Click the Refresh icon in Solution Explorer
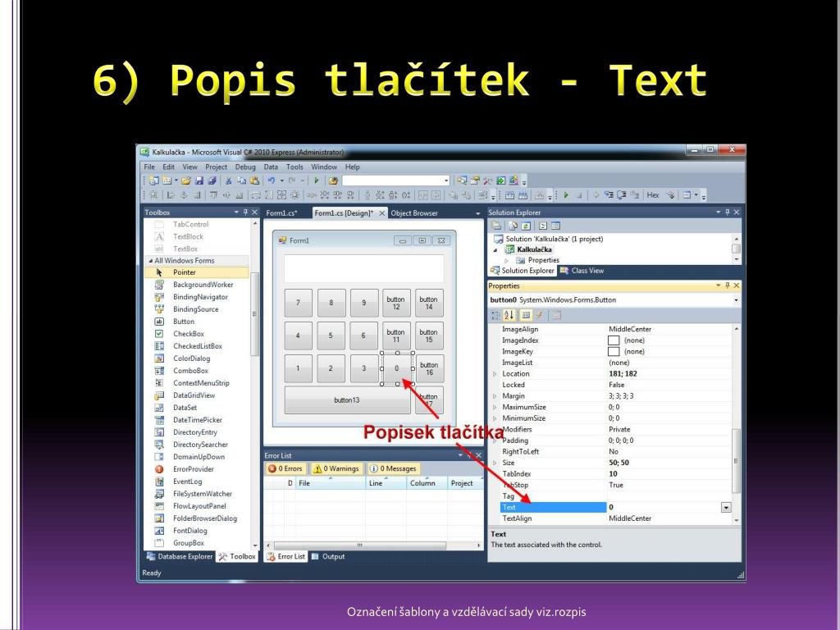The width and height of the screenshot is (840, 630). click(526, 226)
